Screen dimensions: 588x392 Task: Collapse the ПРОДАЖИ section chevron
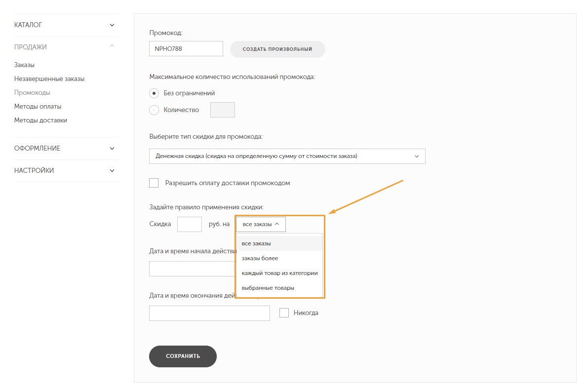(112, 46)
